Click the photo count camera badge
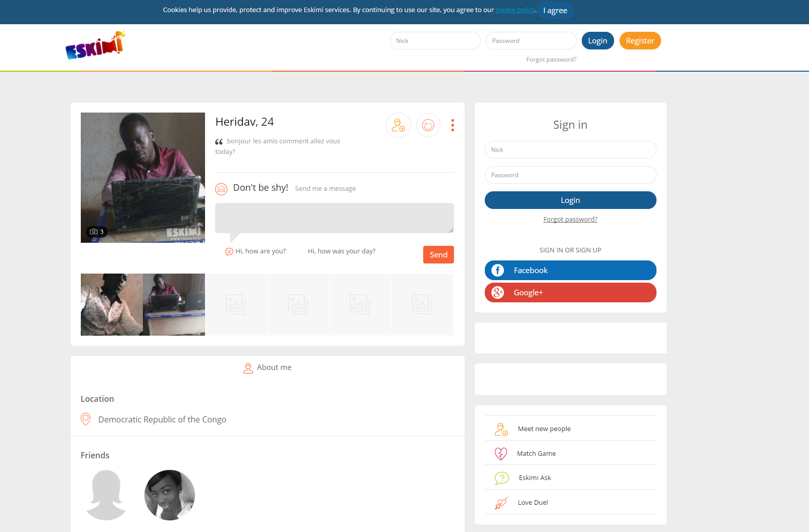809x532 pixels. point(96,232)
